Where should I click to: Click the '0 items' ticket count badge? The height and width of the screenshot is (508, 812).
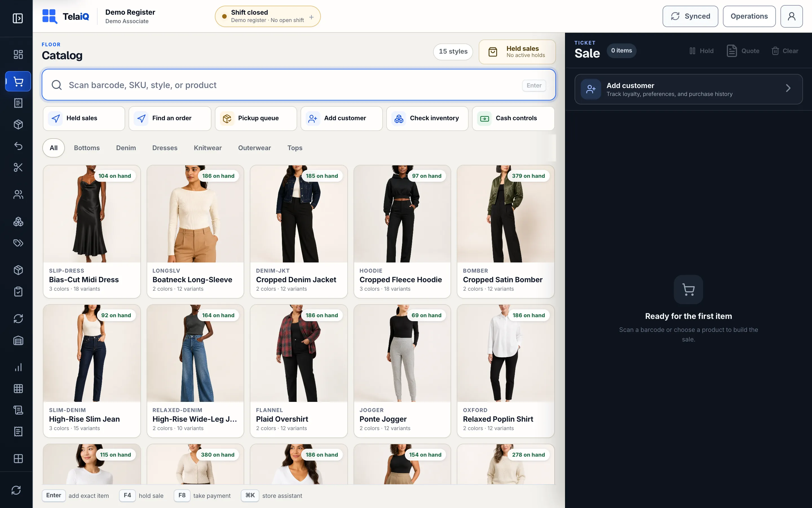[621, 51]
